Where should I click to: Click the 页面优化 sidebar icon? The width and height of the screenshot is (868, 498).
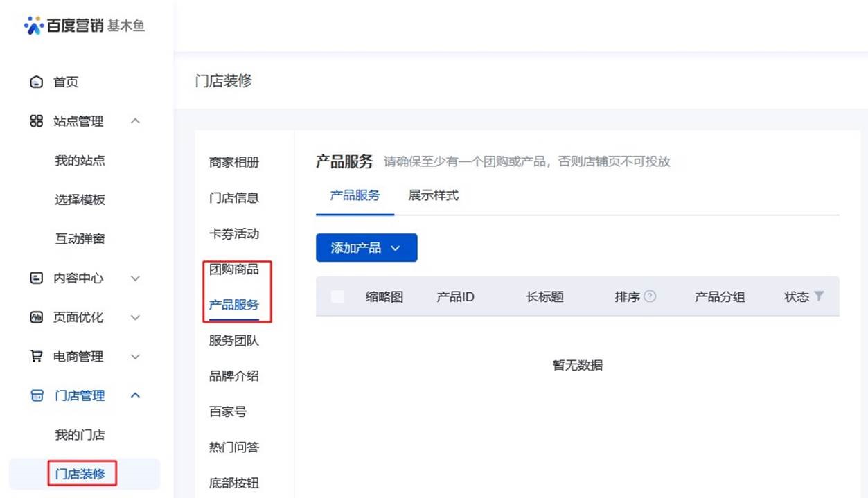click(36, 317)
